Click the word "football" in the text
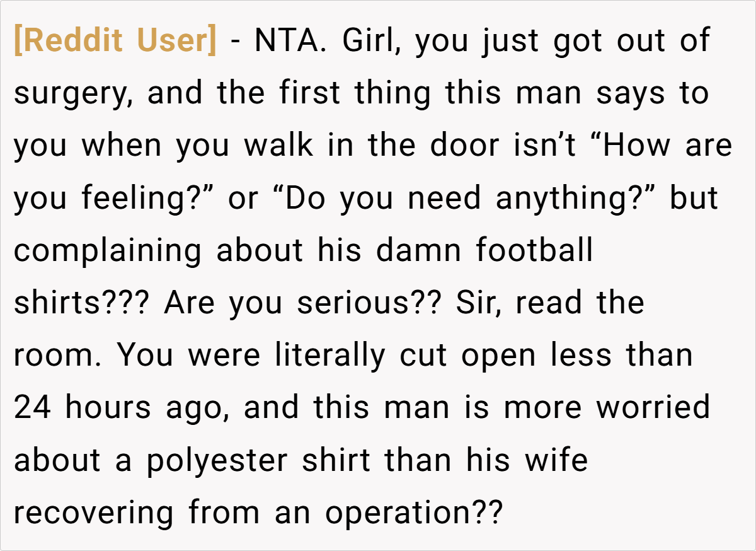Screen dimensions: 756x551 [x=534, y=250]
